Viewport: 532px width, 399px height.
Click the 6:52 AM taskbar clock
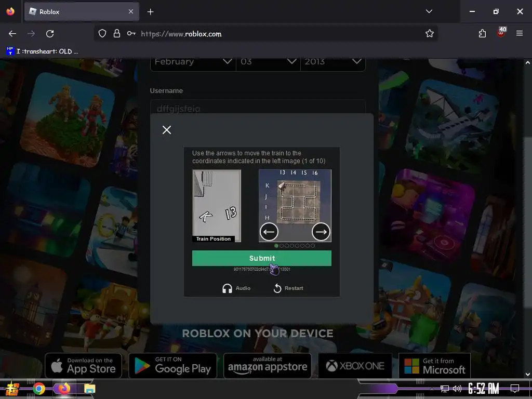[x=484, y=389]
